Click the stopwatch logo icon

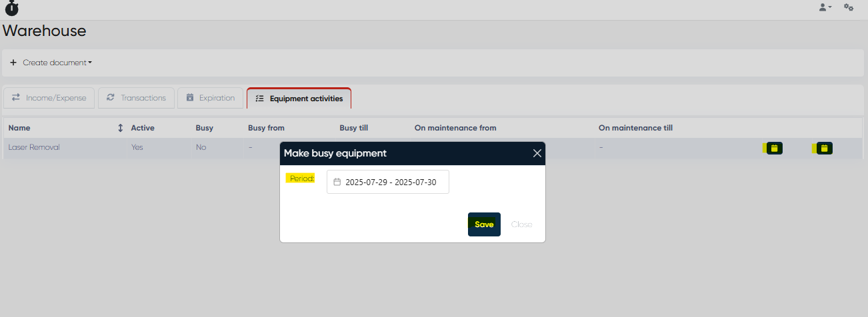point(11,8)
